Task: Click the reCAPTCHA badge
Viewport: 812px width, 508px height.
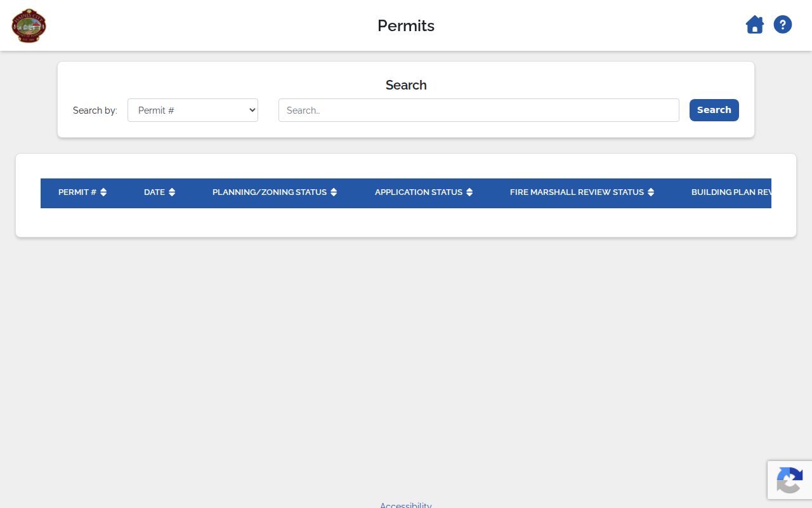Action: click(x=790, y=480)
